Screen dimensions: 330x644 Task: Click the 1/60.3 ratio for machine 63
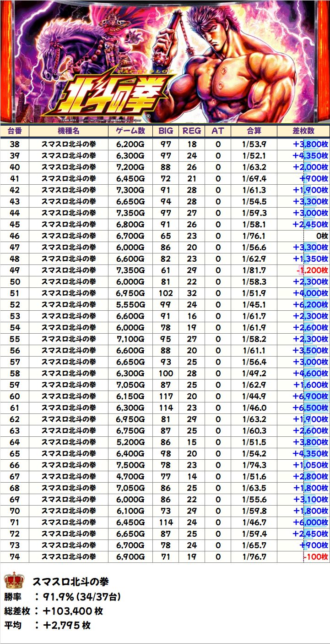pyautogui.click(x=254, y=430)
